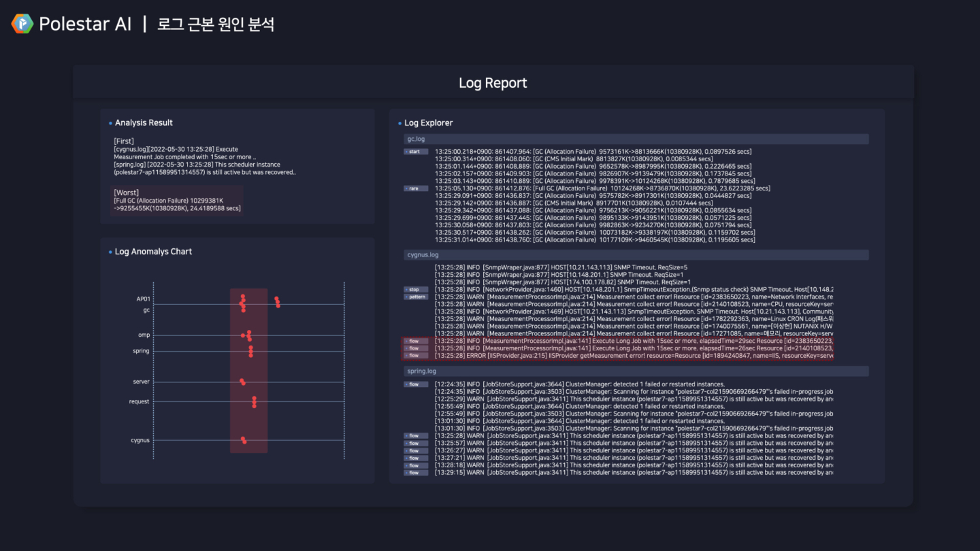Click the isolated anomaly dots right of AP01 cluster
This screenshot has height=551, width=980.
277,302
